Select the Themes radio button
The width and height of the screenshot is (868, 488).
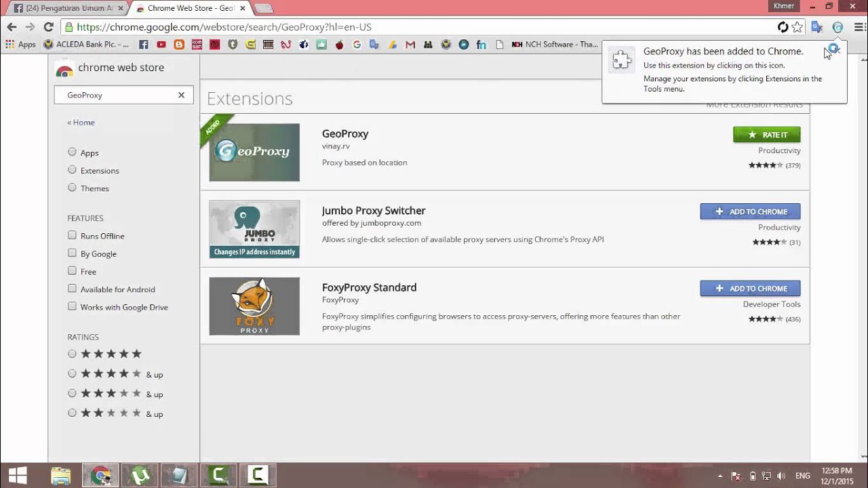72,187
